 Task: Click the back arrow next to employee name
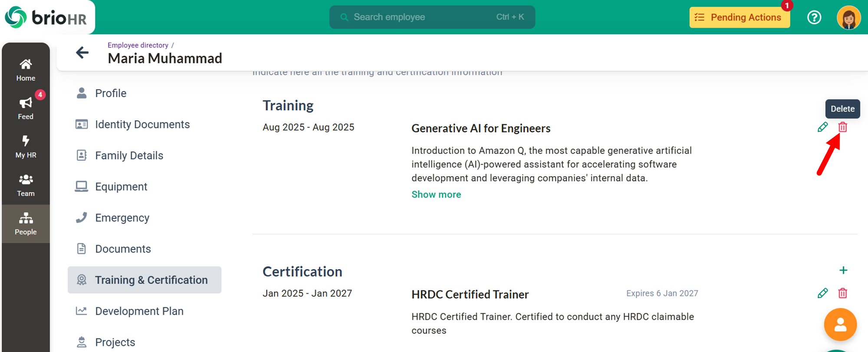click(82, 53)
